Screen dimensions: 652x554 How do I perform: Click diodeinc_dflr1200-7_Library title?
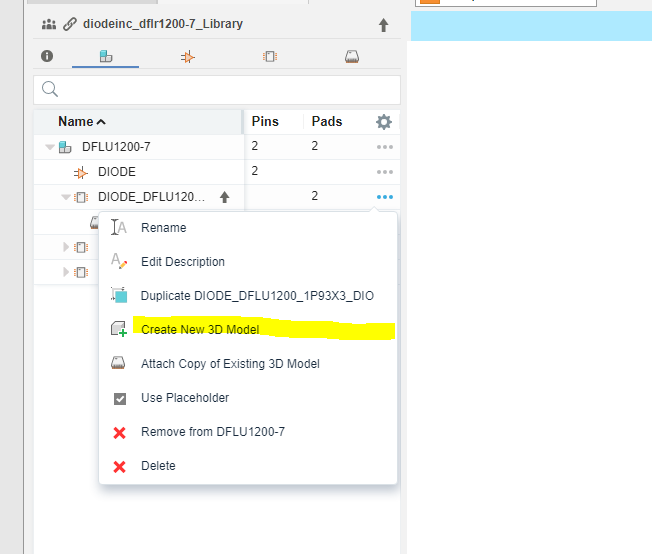(163, 24)
